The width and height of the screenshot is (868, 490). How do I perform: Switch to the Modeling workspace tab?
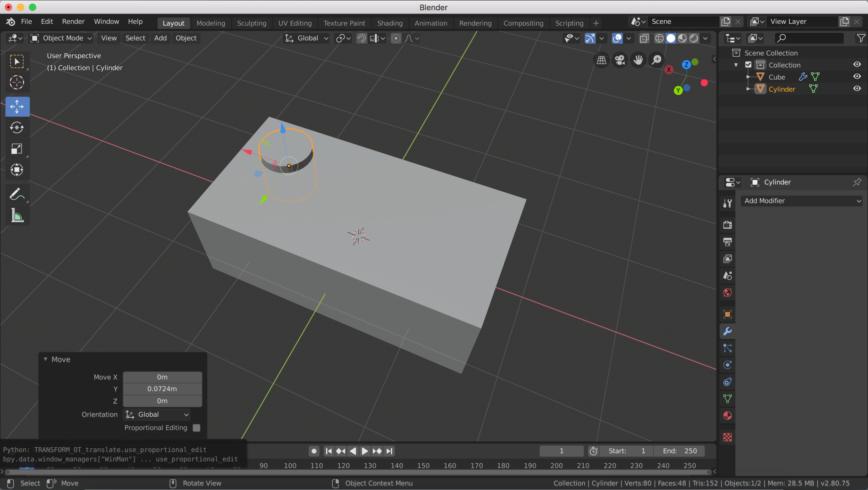point(211,23)
